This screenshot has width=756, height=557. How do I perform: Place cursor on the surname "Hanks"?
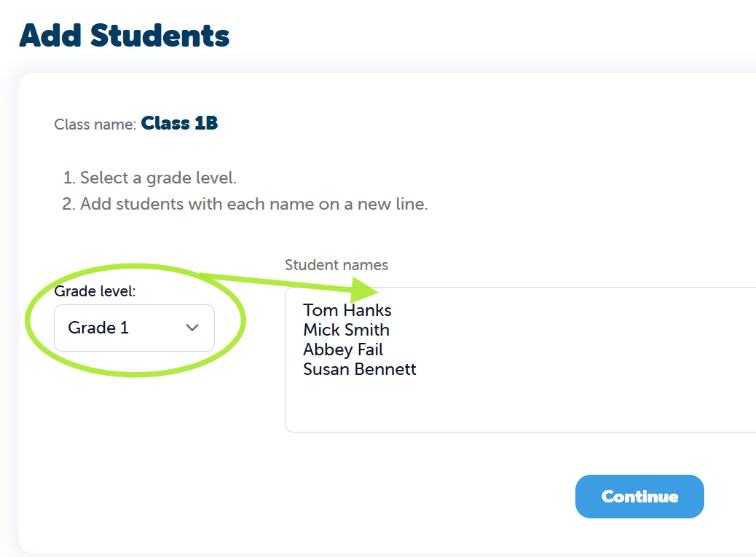(368, 310)
